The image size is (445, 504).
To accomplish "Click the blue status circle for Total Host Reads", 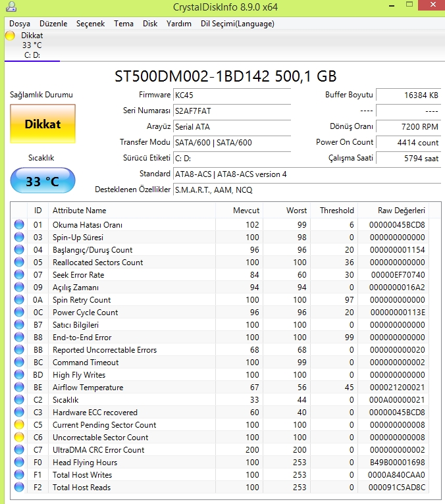I will click(18, 488).
